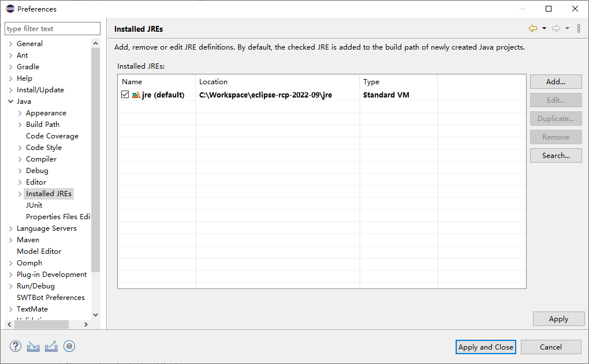The image size is (589, 364).
Task: Click the tree's horizontal scrollbar thumb
Action: [42, 324]
